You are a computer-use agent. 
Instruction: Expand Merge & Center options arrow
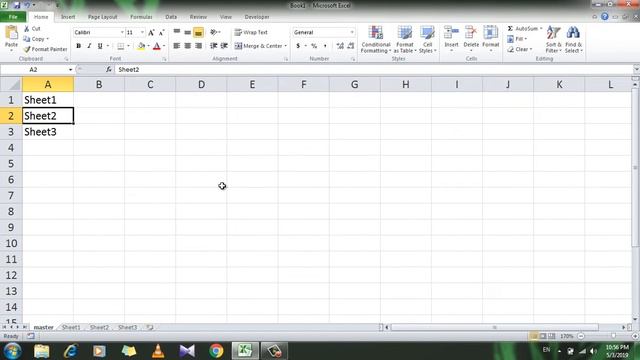click(x=285, y=46)
